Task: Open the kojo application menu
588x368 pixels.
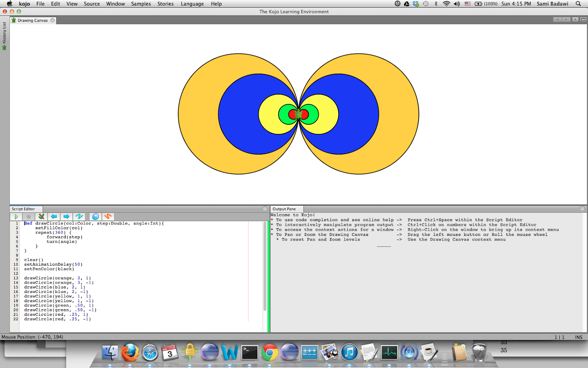Action: [x=25, y=4]
